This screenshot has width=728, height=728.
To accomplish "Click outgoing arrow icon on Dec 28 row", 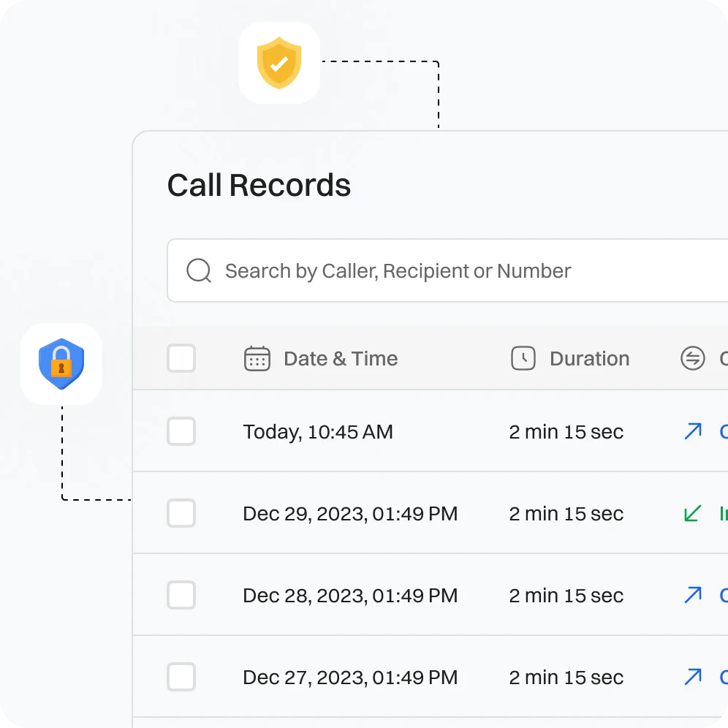I will pos(692,596).
